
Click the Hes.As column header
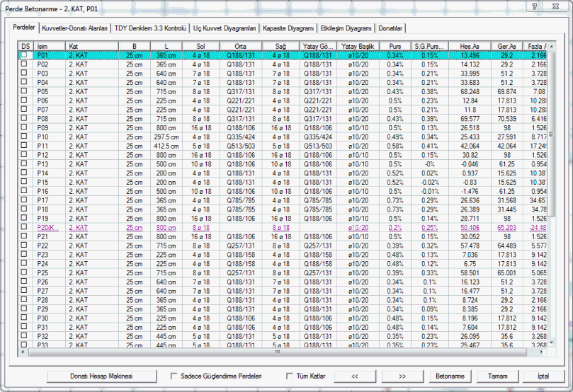(470, 46)
